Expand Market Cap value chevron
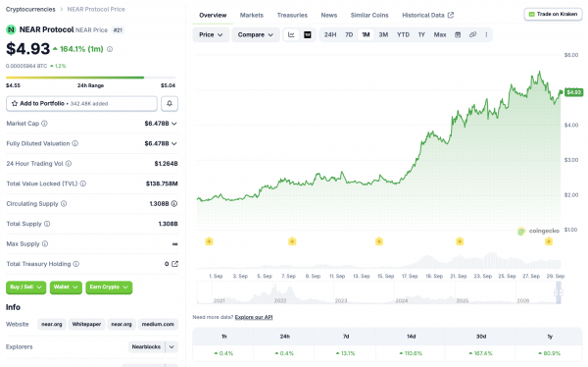Screen dimensions: 588x367 point(174,124)
